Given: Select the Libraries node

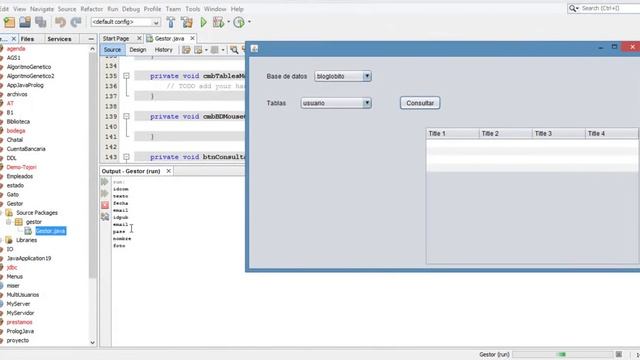Looking at the screenshot, I should [27, 240].
